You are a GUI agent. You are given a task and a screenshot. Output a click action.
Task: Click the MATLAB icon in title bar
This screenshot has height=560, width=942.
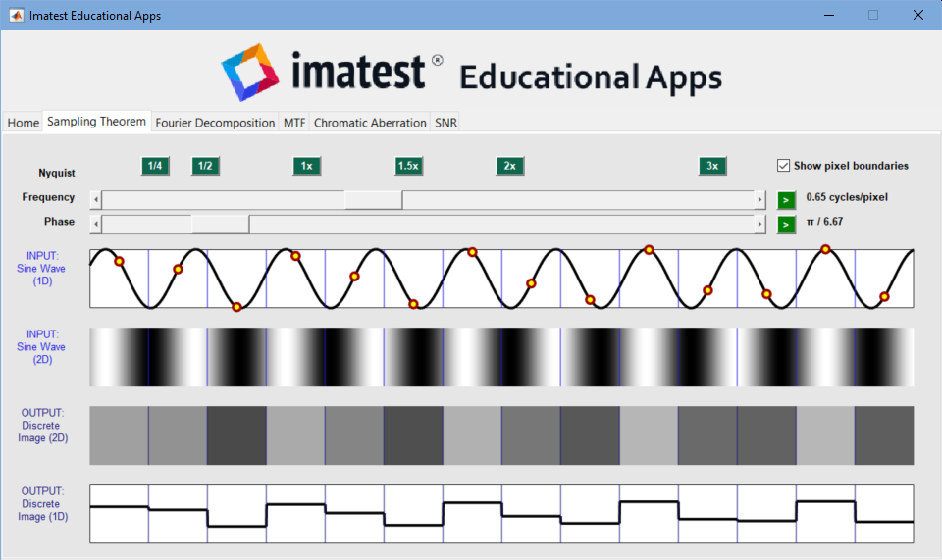click(17, 15)
